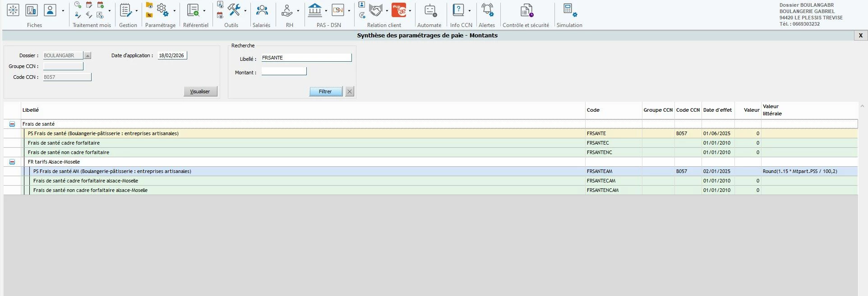Open the Dossier BOULANGABR selector arrow
Screen dimensions: 868x296
coord(88,56)
